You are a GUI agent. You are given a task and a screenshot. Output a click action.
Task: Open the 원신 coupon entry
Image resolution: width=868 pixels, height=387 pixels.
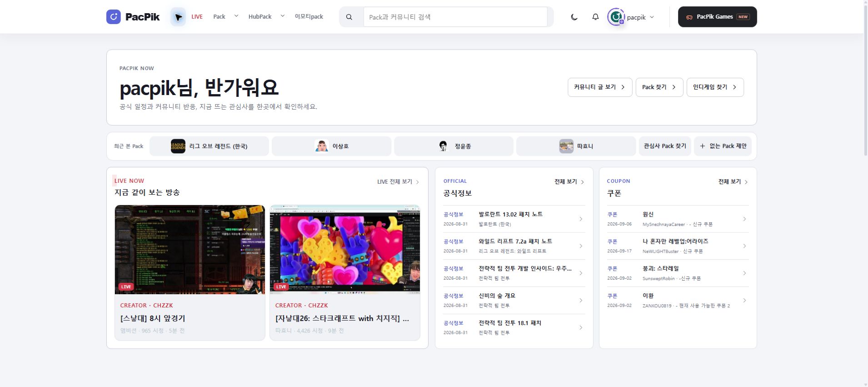(678, 219)
